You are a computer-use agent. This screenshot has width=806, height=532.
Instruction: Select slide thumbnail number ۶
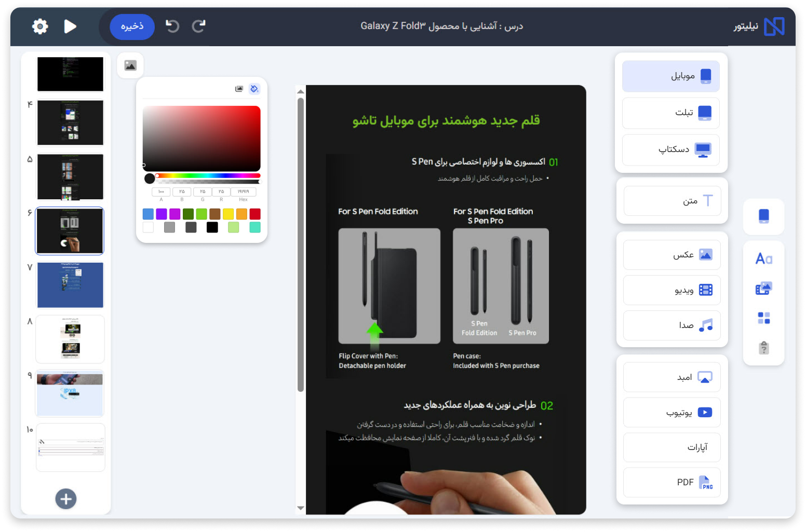(x=70, y=231)
